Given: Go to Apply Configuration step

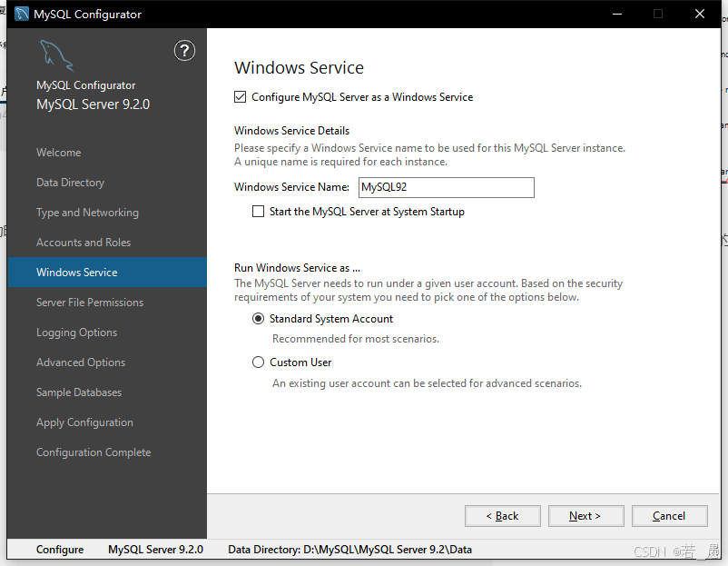Looking at the screenshot, I should point(84,422).
